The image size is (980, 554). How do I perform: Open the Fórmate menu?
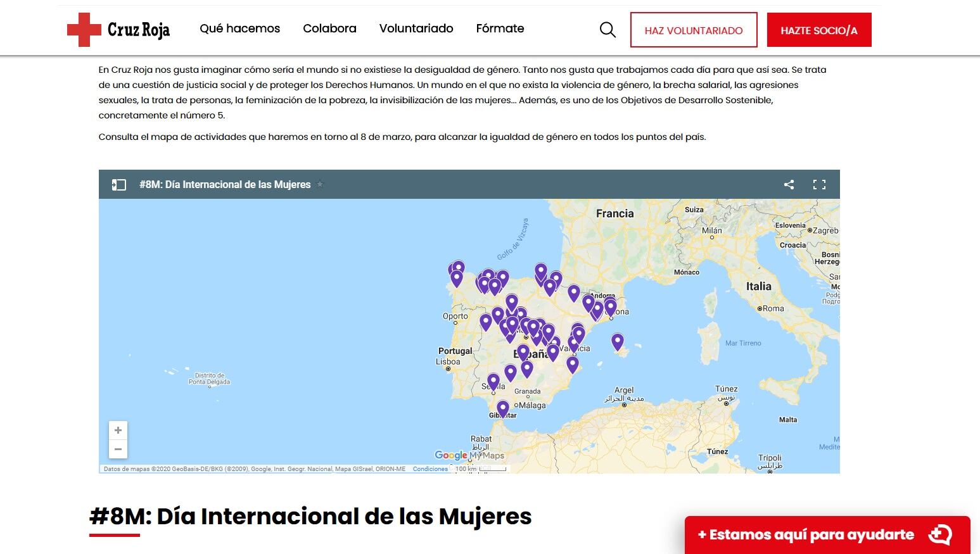(500, 28)
